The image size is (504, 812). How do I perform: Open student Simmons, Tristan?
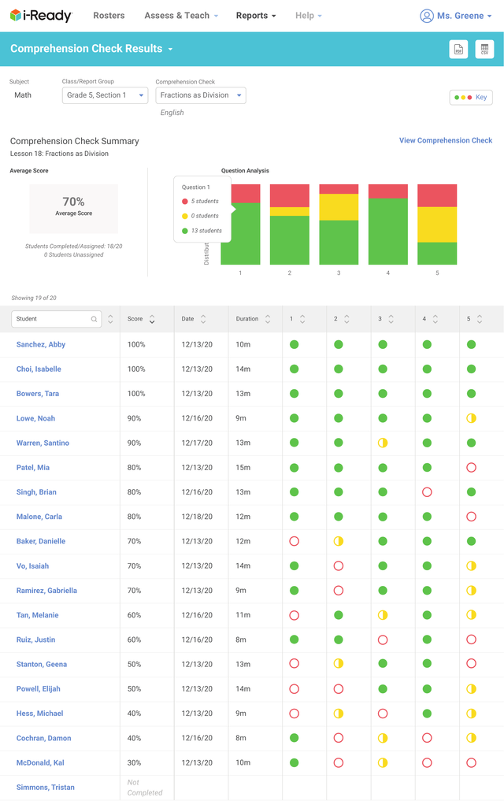click(46, 787)
